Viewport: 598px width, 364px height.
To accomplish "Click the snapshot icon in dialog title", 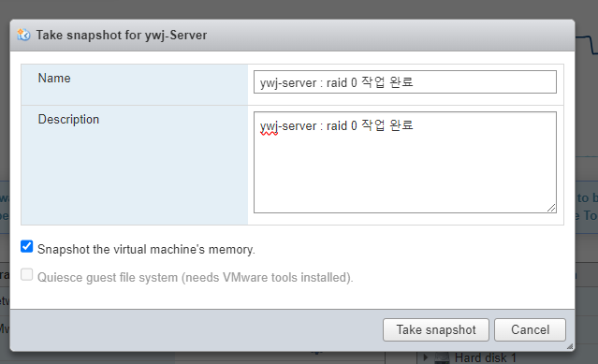I will pos(23,35).
